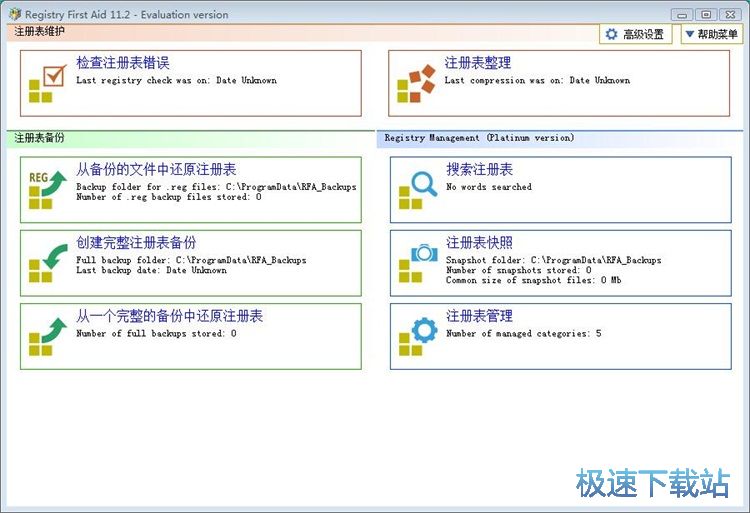The width and height of the screenshot is (750, 513).
Task: Maximize the Registry First Aid window
Action: coord(706,15)
